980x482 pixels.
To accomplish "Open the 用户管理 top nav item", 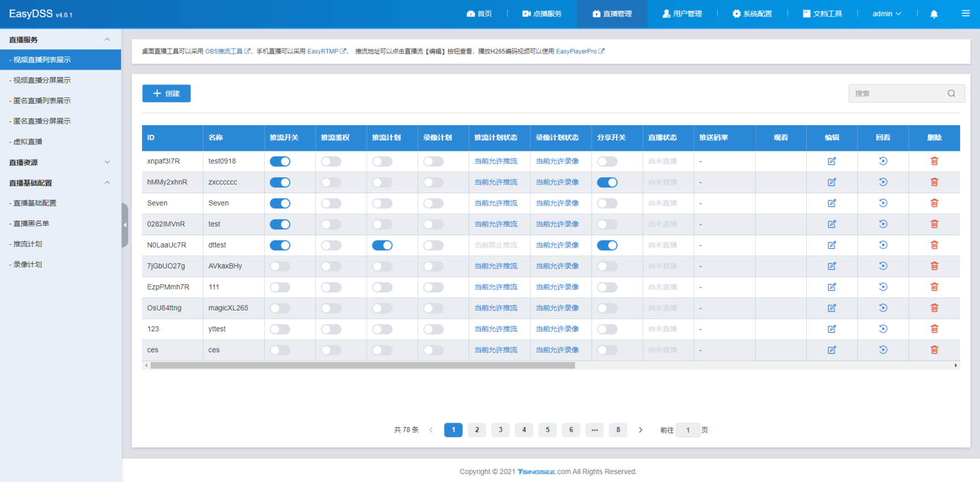I will click(682, 14).
